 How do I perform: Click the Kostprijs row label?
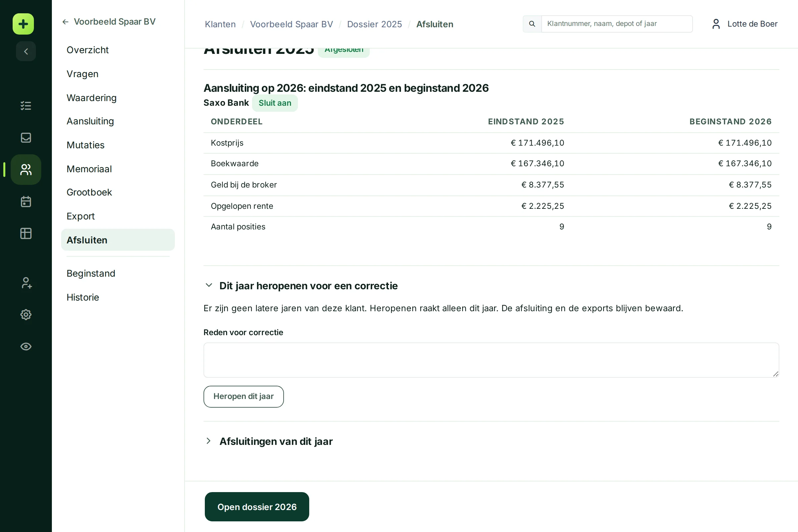pyautogui.click(x=227, y=143)
